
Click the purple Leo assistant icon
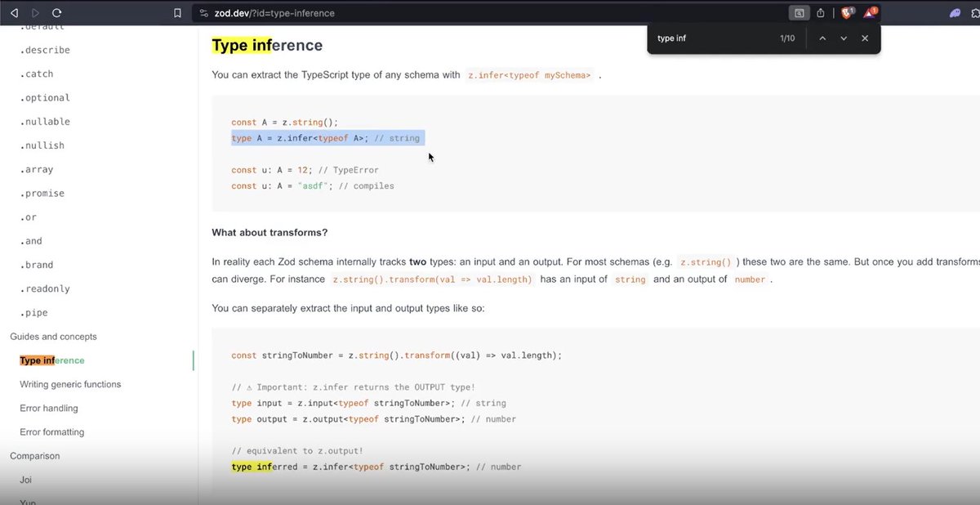(955, 13)
